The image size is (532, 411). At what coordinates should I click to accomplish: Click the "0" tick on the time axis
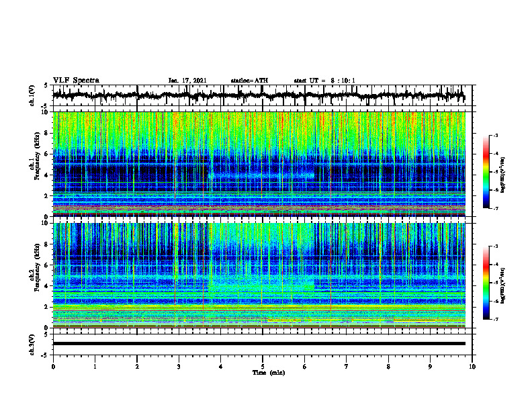click(53, 367)
